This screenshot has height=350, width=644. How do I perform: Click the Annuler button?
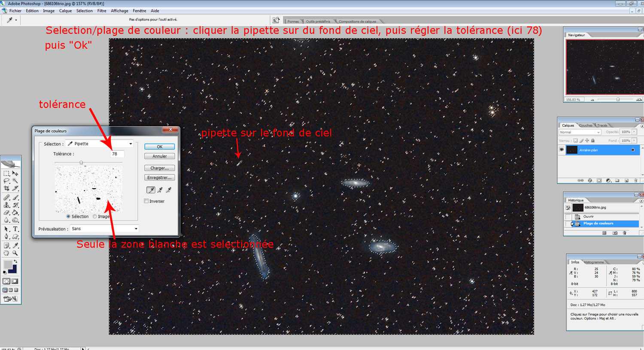tap(160, 156)
